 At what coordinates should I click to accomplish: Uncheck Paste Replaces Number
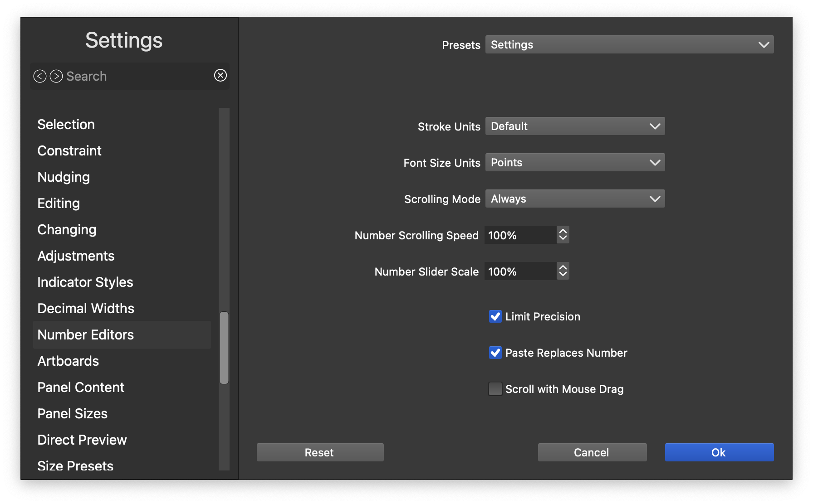coord(495,353)
